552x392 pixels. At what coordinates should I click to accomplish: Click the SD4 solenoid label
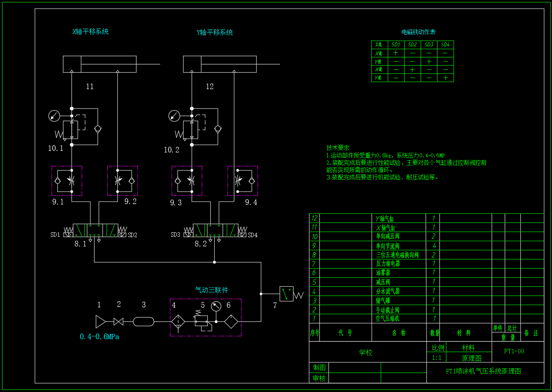253,235
